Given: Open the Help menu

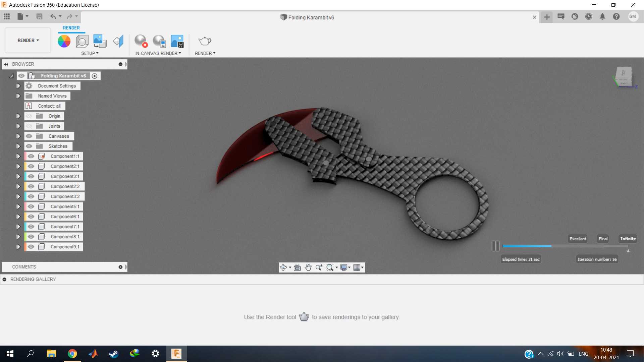Looking at the screenshot, I should [x=616, y=16].
